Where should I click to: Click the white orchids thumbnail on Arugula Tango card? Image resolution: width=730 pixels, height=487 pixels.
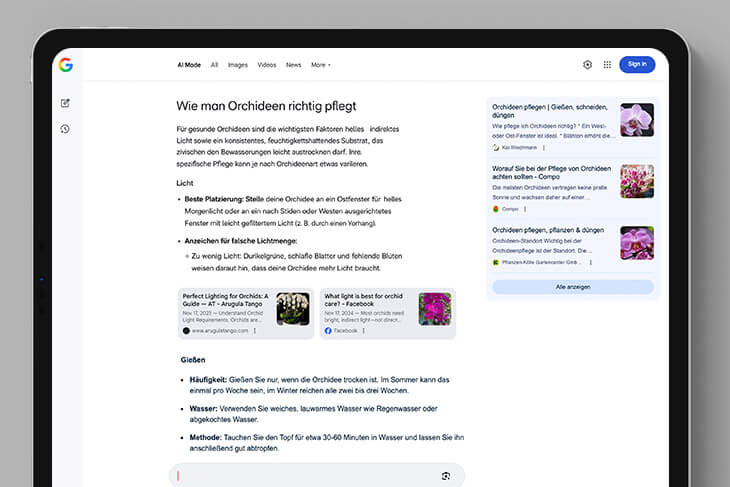pyautogui.click(x=293, y=309)
